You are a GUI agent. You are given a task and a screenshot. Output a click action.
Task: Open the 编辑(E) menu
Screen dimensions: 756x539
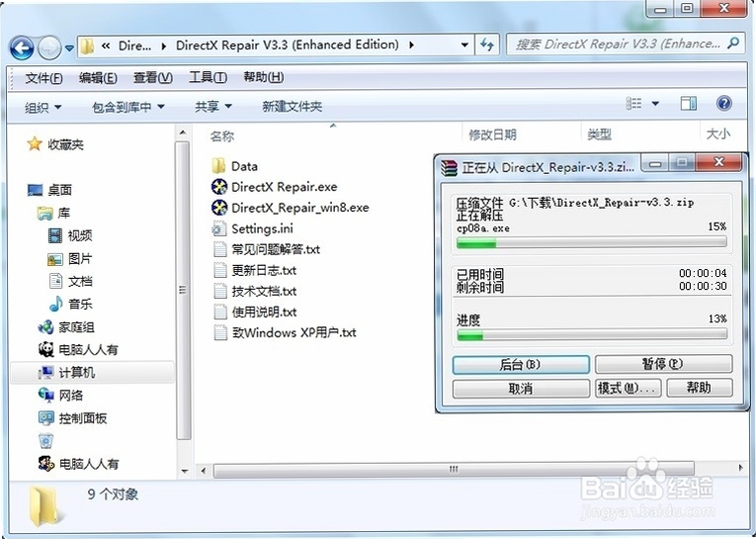(x=98, y=77)
